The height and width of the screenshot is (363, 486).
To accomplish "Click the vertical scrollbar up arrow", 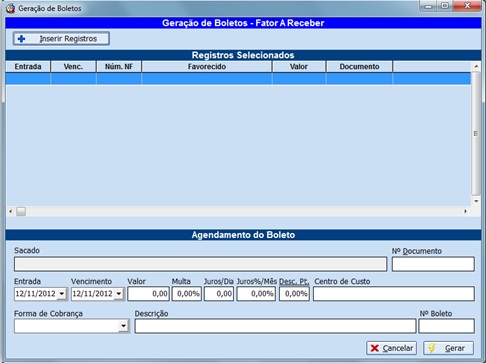I will pos(476,66).
